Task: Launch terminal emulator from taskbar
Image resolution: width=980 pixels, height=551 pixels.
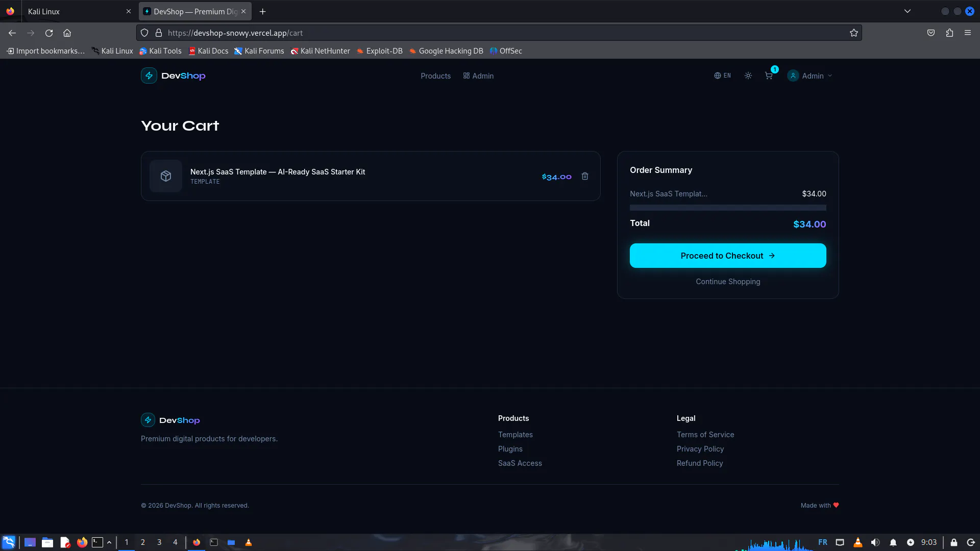Action: tap(97, 542)
